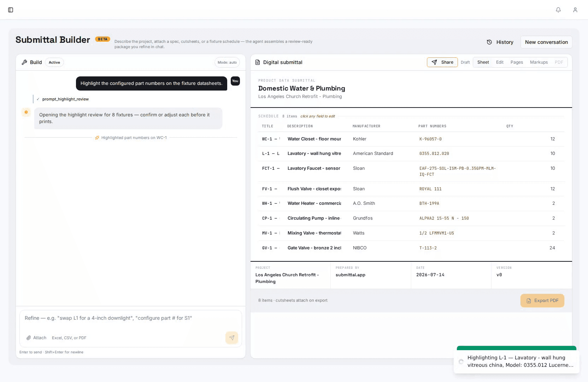Screen dimensions: 588x382
Task: Click manufacturer Kohler
Action: click(x=360, y=139)
